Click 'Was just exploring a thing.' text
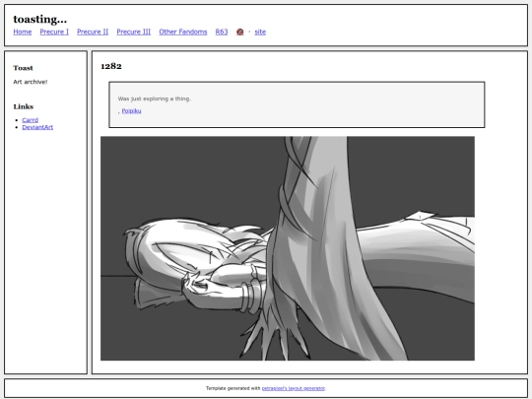This screenshot has width=532, height=399. [x=155, y=99]
